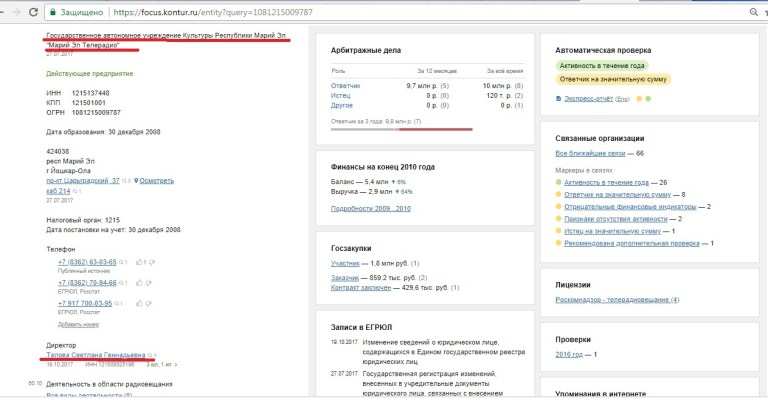This screenshot has width=768, height=398.
Task: Click the map pin icon beside Осмотреть
Action: point(136,181)
